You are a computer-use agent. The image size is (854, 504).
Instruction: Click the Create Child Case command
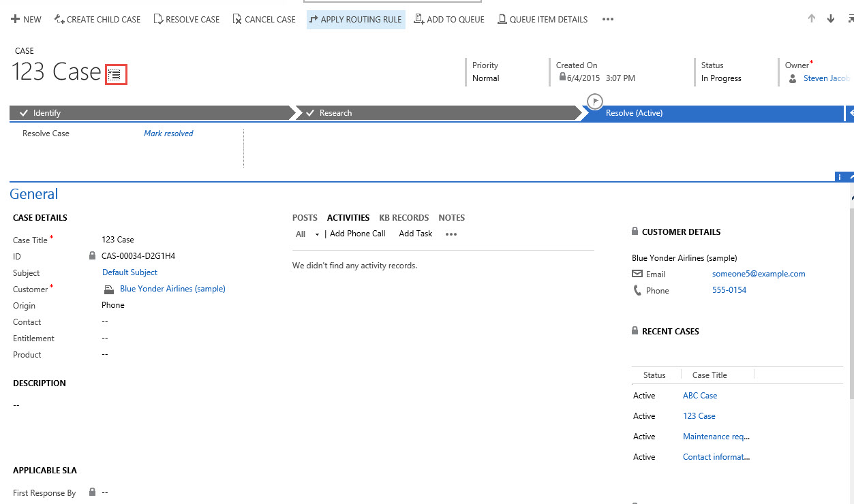(97, 19)
